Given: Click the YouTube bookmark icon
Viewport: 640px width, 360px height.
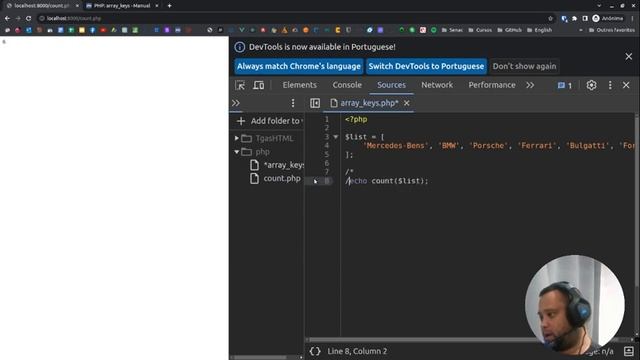Looking at the screenshot, I should click(x=103, y=30).
